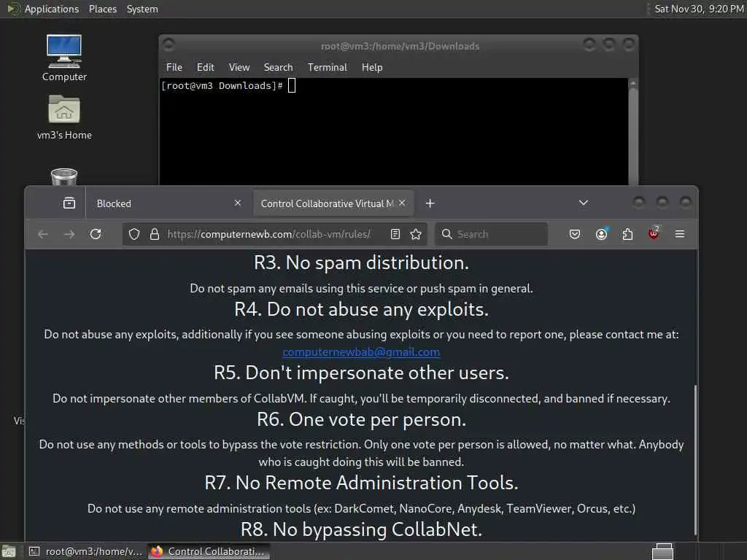Select root@vm3 terminal in taskbar
Screen dimensions: 747x560
pos(86,551)
